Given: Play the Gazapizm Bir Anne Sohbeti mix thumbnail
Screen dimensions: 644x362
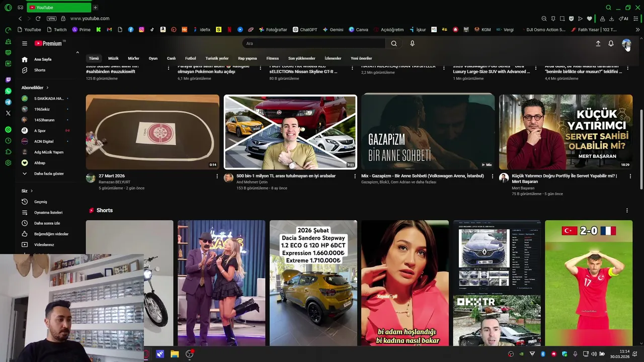Looking at the screenshot, I should (428, 132).
